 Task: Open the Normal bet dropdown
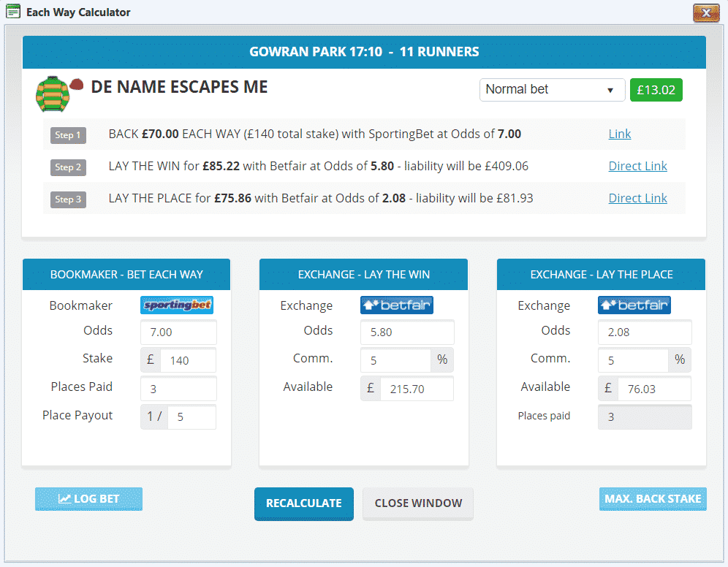pyautogui.click(x=552, y=89)
